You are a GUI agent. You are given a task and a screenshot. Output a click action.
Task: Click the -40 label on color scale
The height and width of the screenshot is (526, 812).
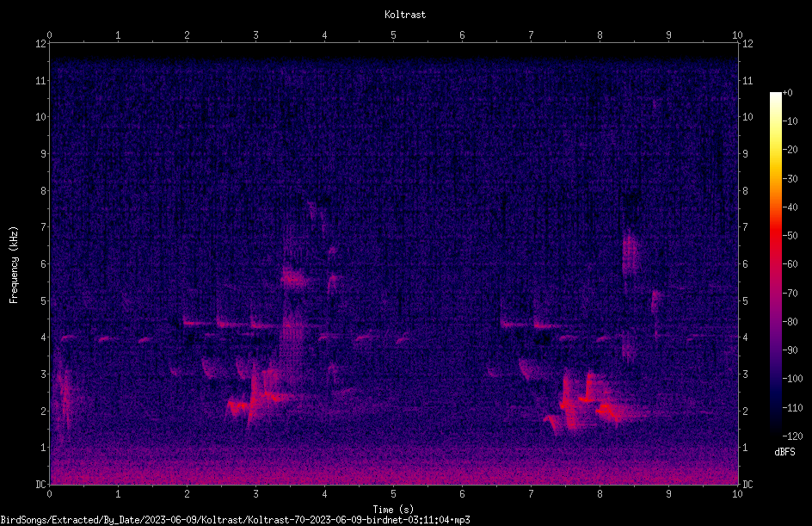point(790,207)
